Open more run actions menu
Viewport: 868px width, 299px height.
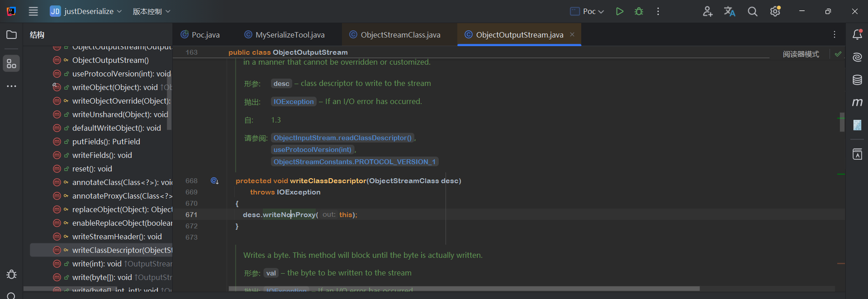658,11
